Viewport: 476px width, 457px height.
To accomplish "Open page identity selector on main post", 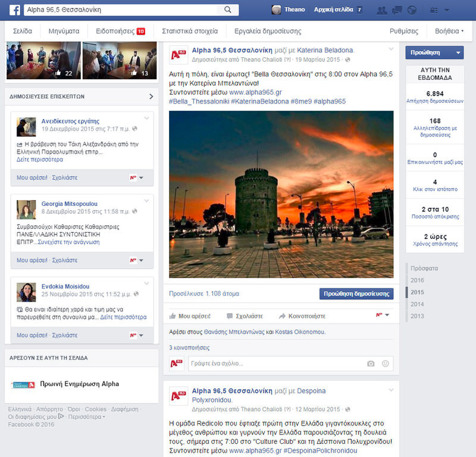I will (383, 315).
